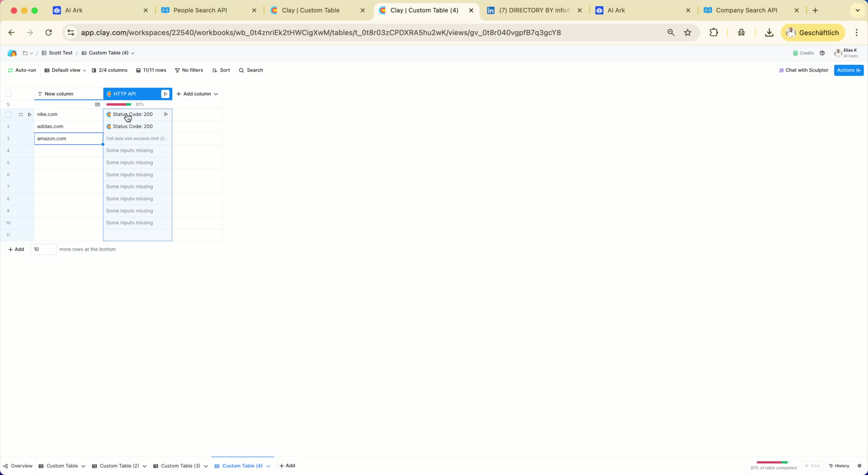The width and height of the screenshot is (868, 475).
Task: Expand the Custom Table (4) breadcrumb menu
Action: pyautogui.click(x=109, y=53)
